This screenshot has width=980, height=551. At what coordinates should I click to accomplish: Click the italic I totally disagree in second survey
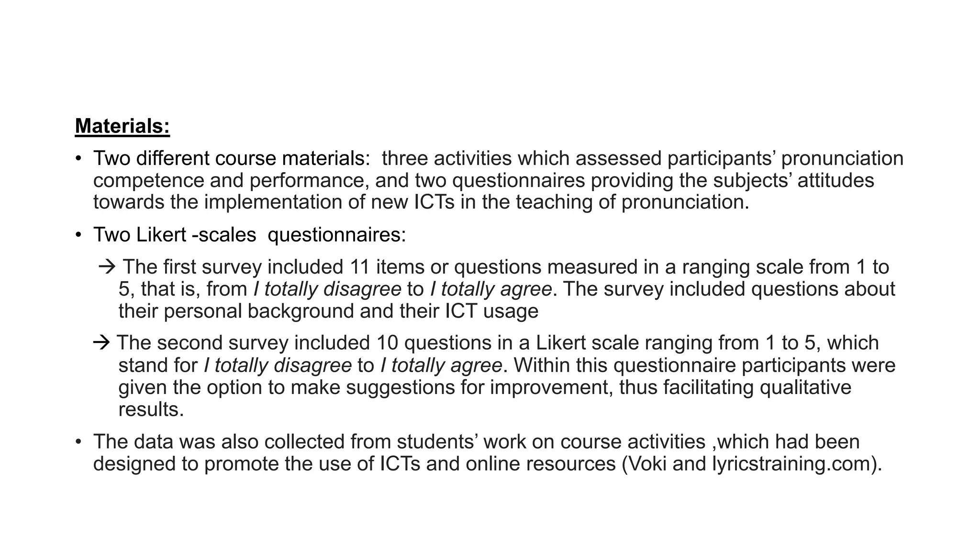tap(278, 365)
